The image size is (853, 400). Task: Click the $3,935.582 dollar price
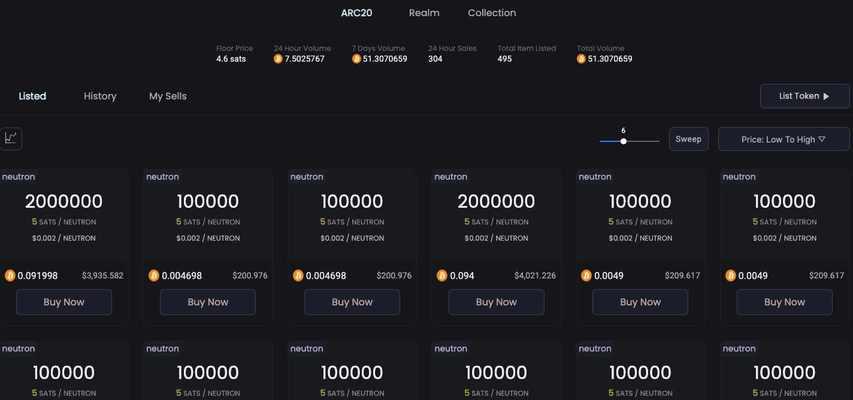pyautogui.click(x=103, y=276)
